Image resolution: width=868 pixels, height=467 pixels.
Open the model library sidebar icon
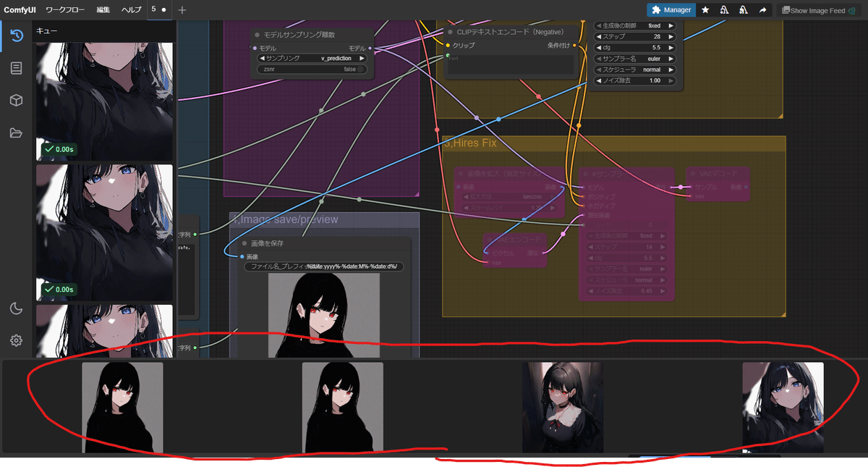tap(16, 100)
